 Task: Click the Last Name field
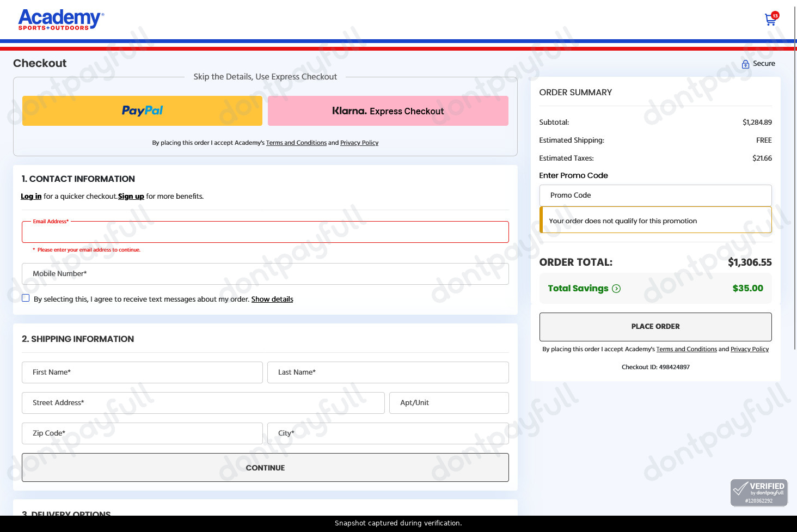(x=388, y=372)
